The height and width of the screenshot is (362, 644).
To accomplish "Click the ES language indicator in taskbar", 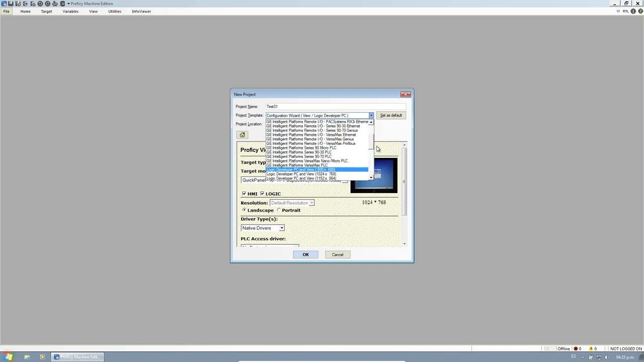I will point(573,357).
